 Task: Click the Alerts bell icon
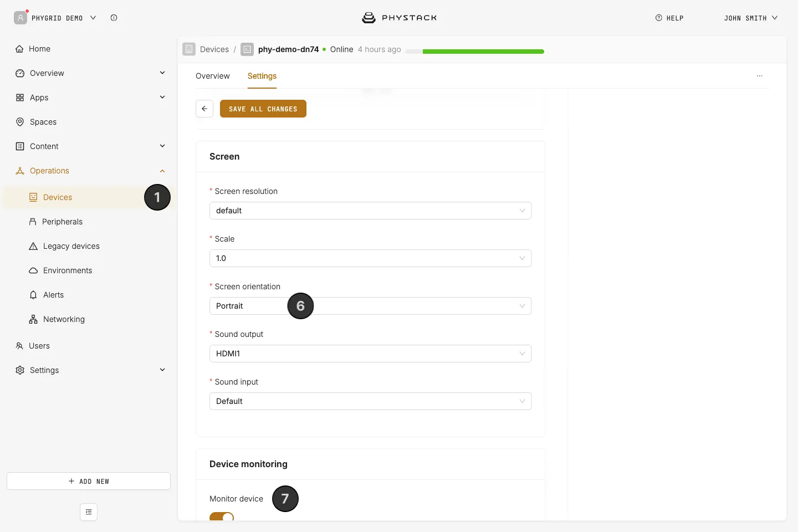coord(33,295)
